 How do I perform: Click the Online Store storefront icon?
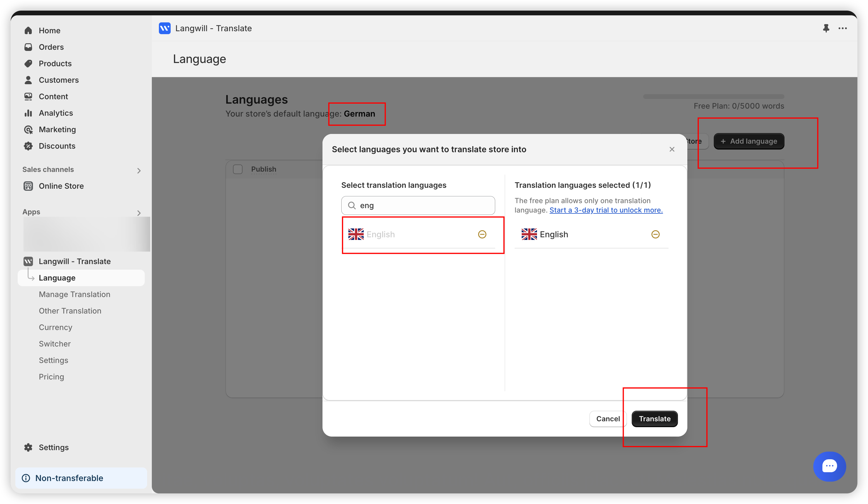click(28, 186)
